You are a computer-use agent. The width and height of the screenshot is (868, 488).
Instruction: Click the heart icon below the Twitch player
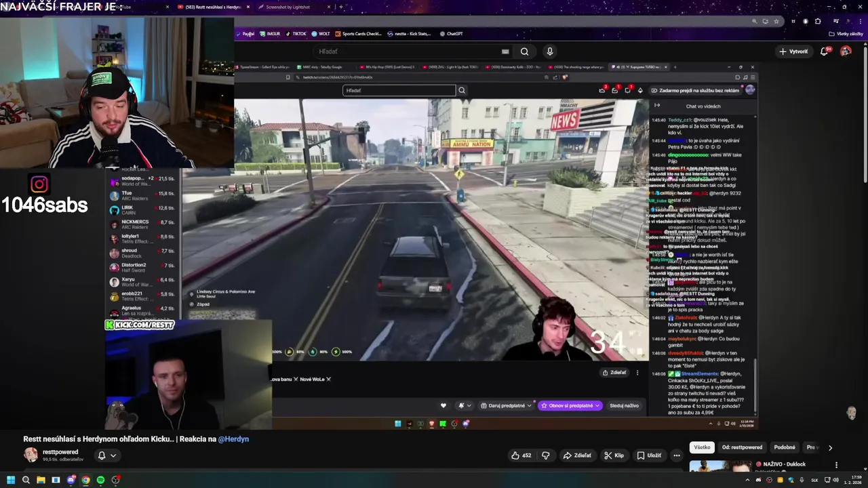[x=443, y=405]
